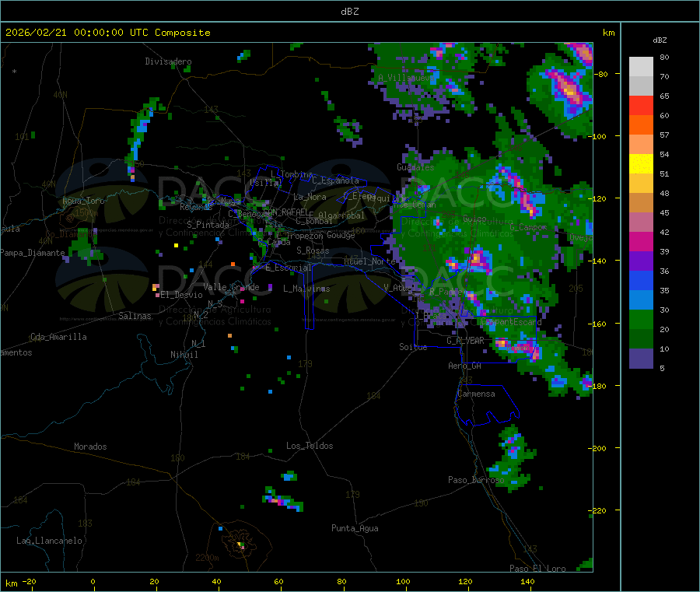Click the Guadales location label
Screen dimensions: 700x592
point(415,167)
